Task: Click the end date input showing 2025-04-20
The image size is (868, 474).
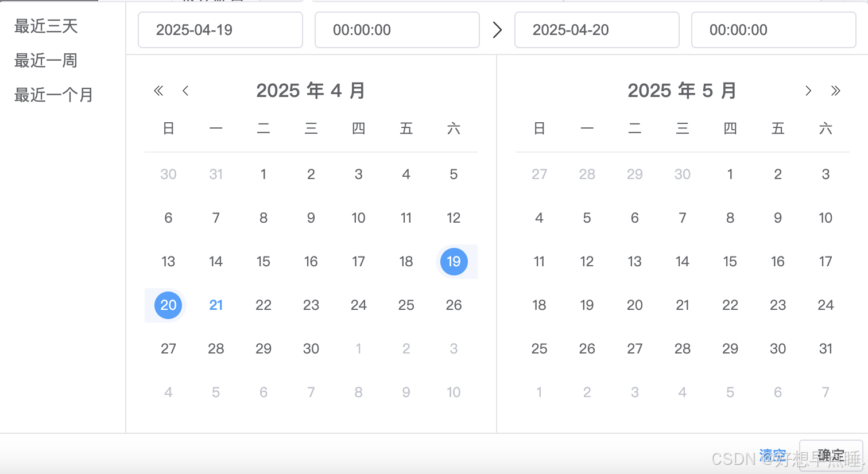Action: (596, 30)
